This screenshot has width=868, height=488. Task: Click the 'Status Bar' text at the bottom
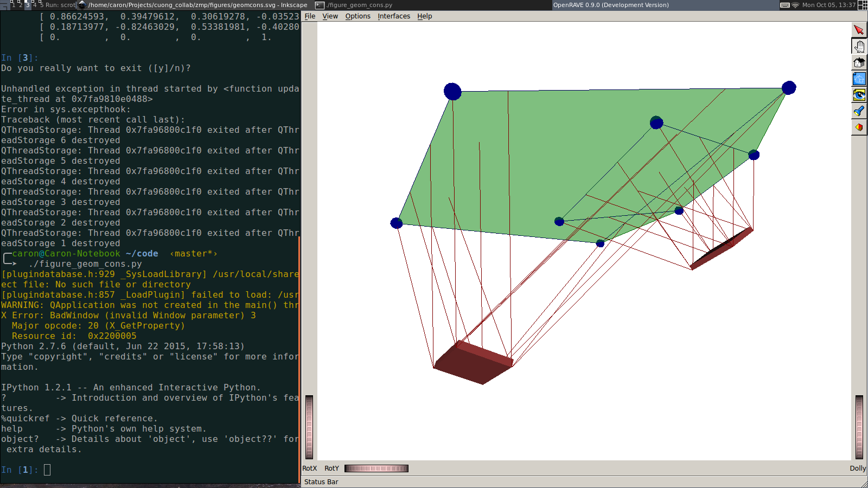[321, 482]
